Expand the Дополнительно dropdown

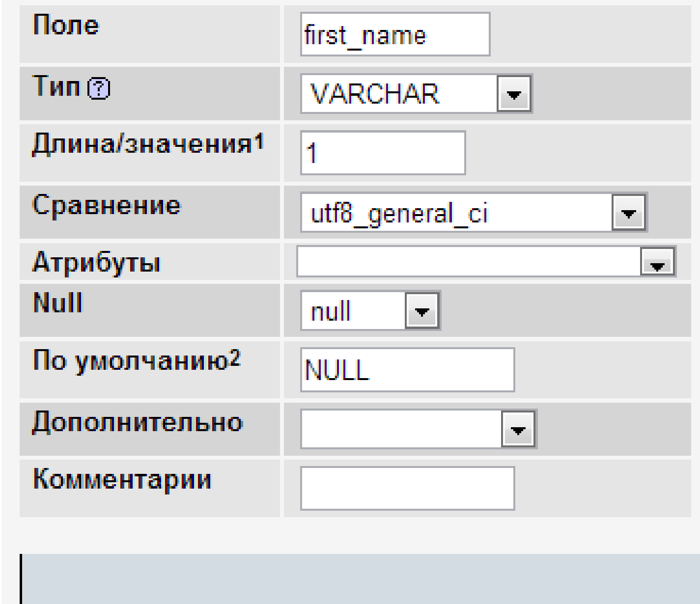(518, 430)
